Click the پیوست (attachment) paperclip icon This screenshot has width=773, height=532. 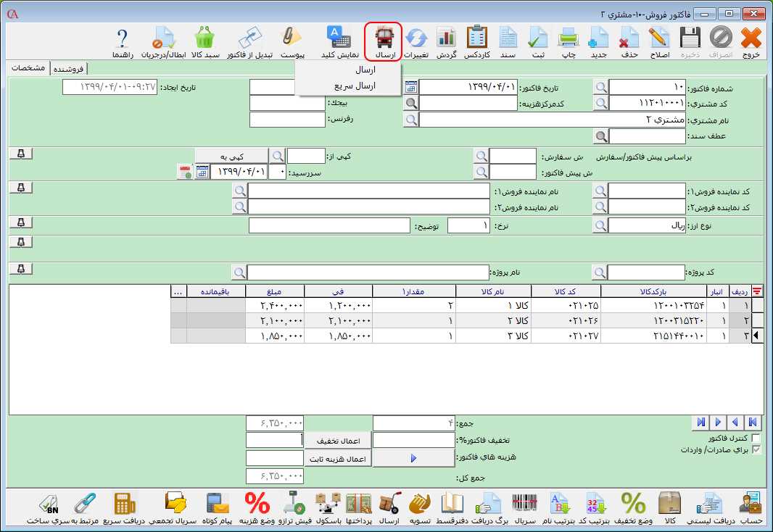292,41
